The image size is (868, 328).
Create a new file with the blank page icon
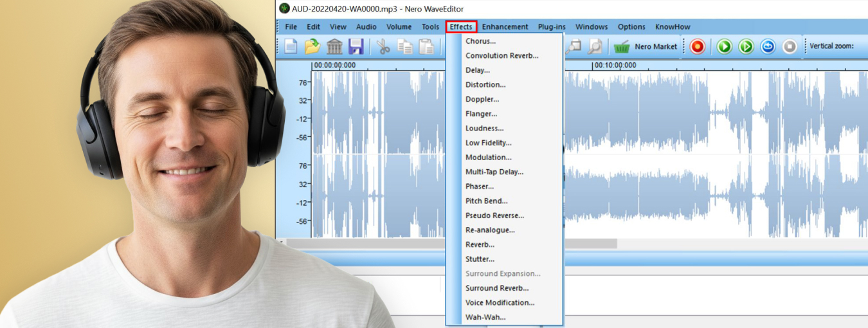tap(291, 46)
